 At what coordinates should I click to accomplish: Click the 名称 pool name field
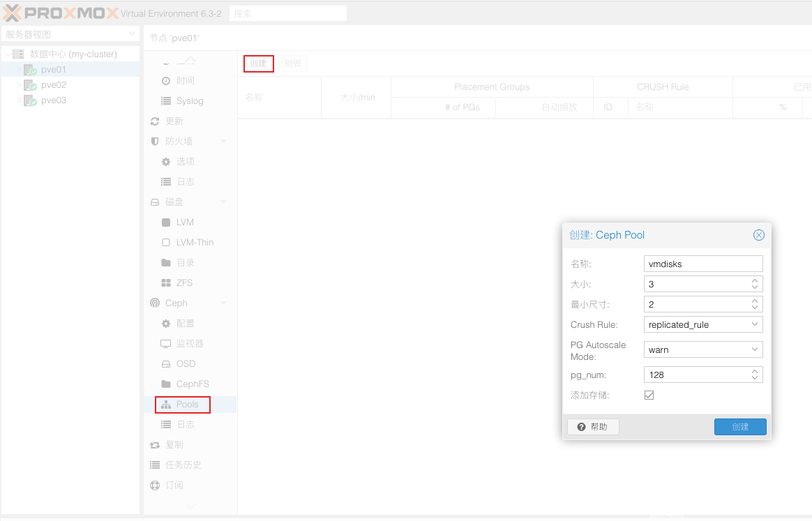tap(702, 264)
